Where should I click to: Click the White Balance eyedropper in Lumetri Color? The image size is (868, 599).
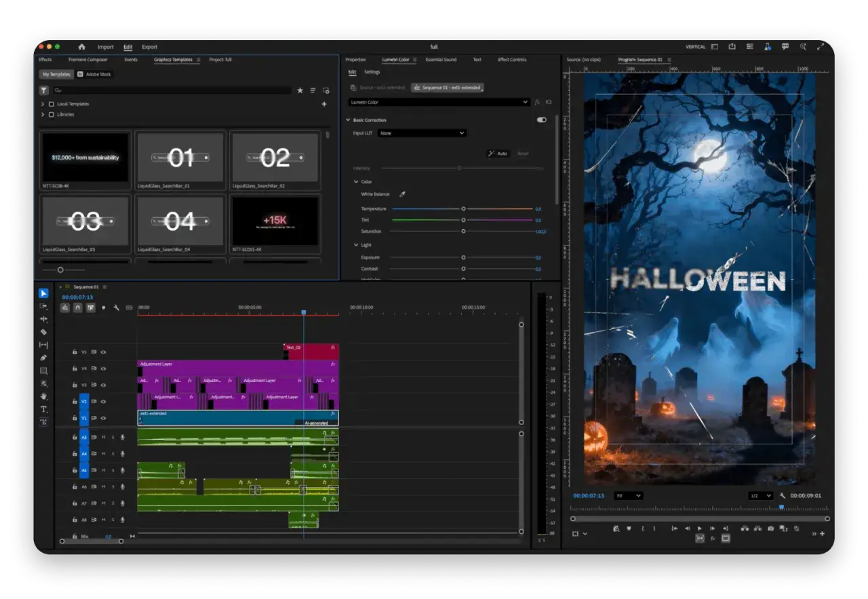(401, 194)
